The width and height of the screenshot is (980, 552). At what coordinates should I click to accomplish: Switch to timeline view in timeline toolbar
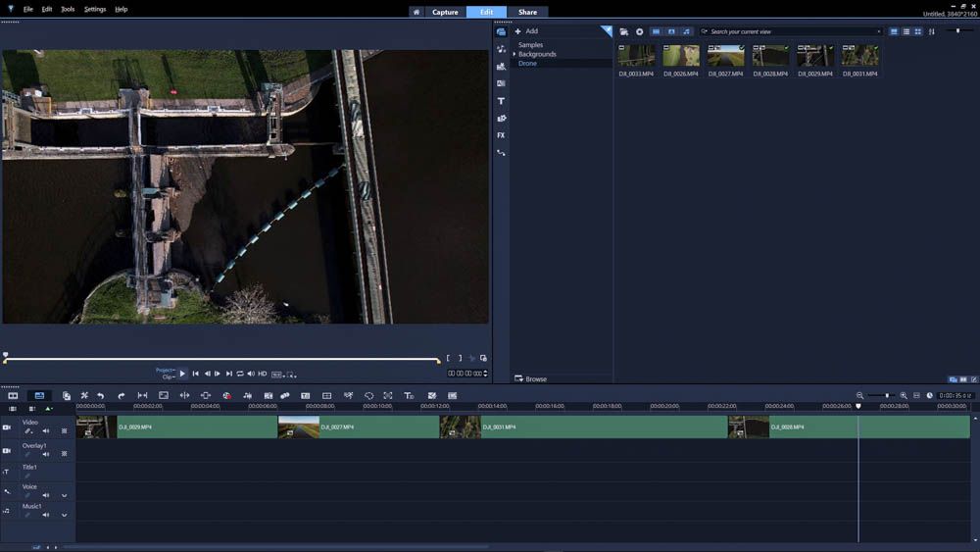click(39, 396)
